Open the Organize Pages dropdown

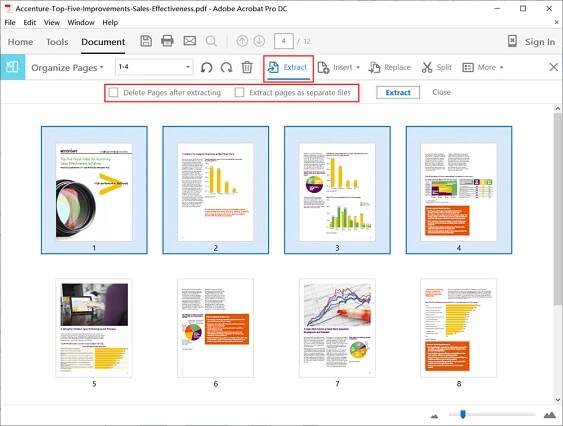(x=67, y=68)
